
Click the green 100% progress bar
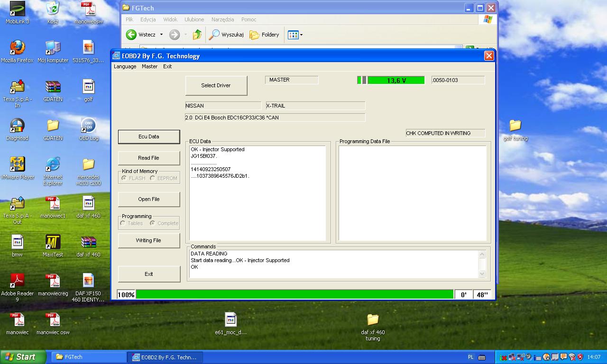click(x=294, y=294)
